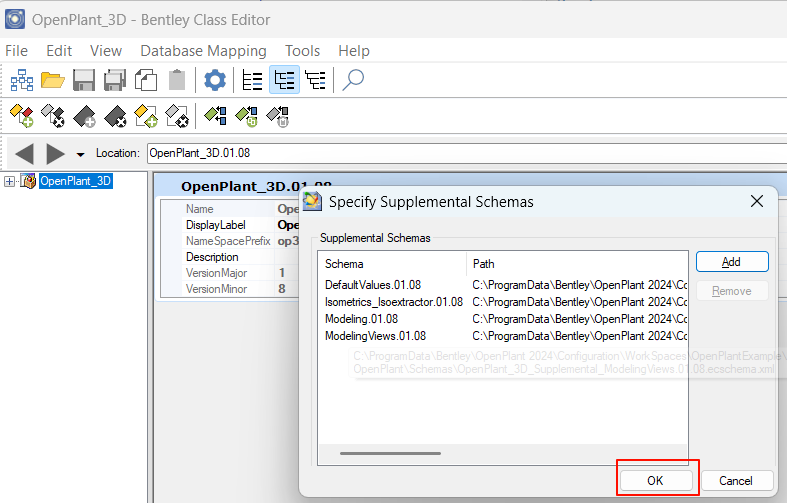
Task: Open the Tools menu
Action: tap(302, 51)
